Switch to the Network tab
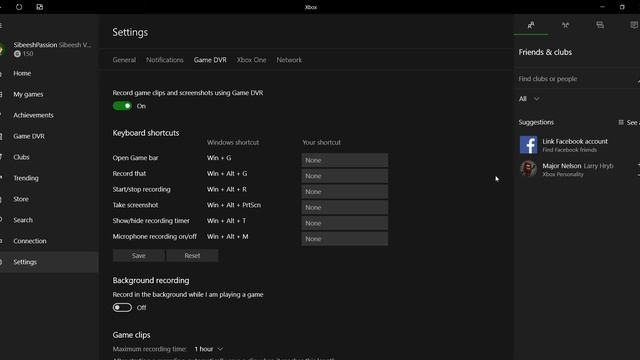Screen dimensions: 640x360 tap(289, 60)
